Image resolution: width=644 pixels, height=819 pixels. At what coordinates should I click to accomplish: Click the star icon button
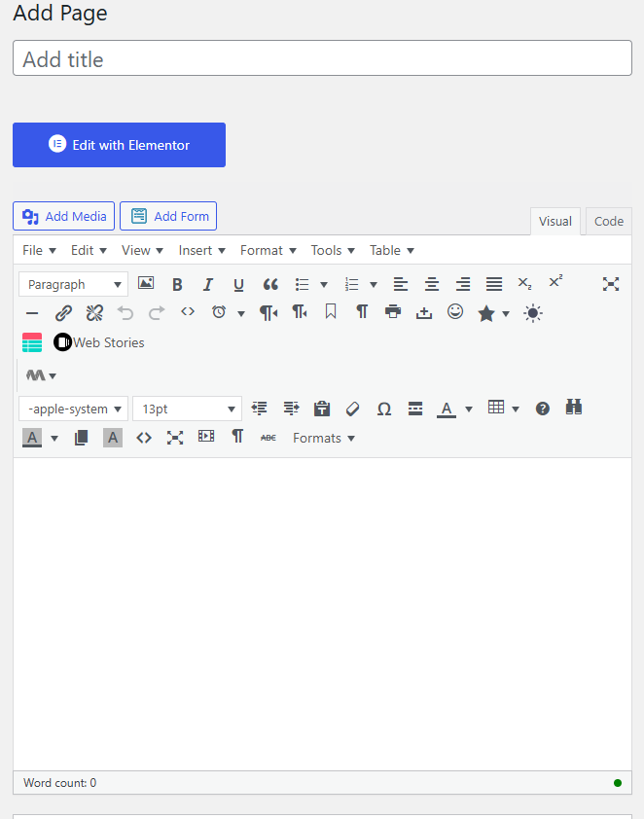[x=486, y=313]
